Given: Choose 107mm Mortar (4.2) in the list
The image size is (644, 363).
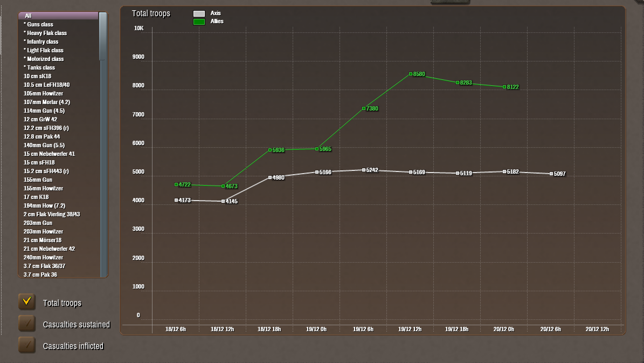Looking at the screenshot, I should click(x=58, y=102).
